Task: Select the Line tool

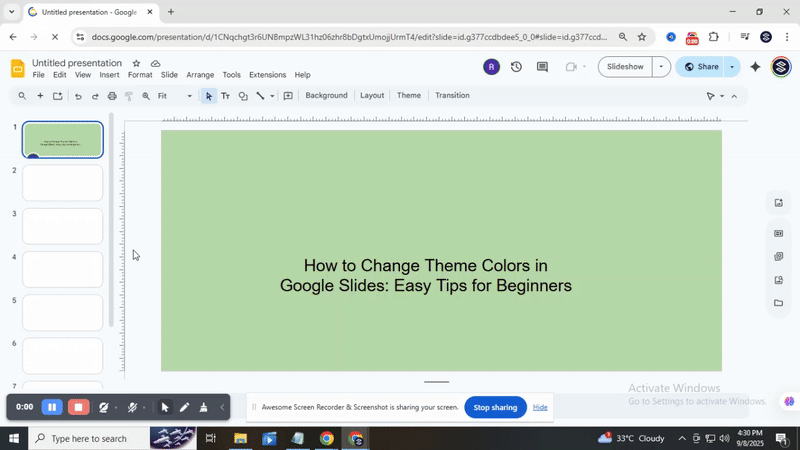Action: [260, 96]
